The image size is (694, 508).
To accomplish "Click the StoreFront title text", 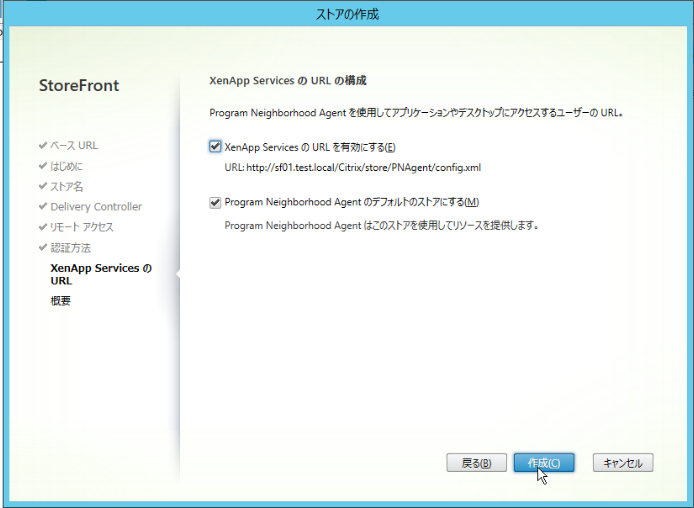I will point(79,85).
